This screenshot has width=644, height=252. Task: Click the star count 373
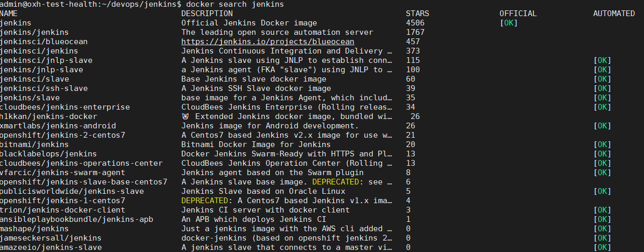413,51
